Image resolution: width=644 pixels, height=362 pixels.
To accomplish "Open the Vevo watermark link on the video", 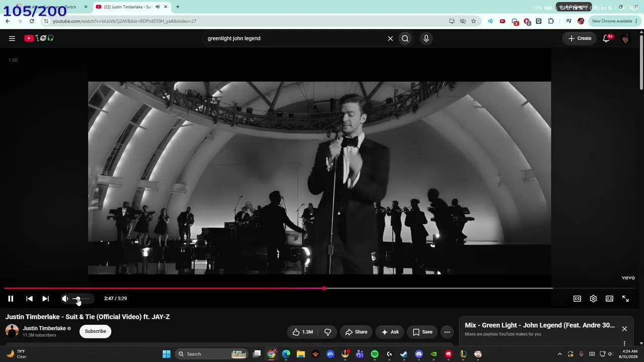I will click(628, 278).
